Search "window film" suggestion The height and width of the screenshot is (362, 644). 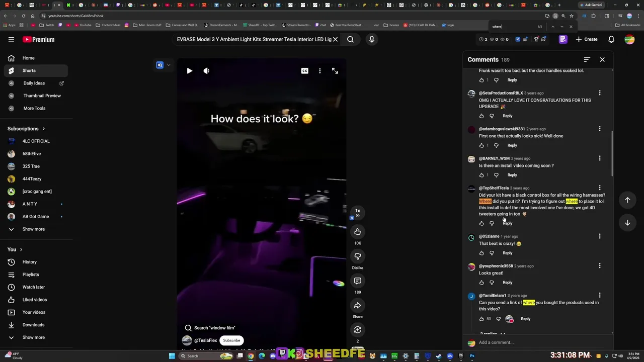pos(210,328)
